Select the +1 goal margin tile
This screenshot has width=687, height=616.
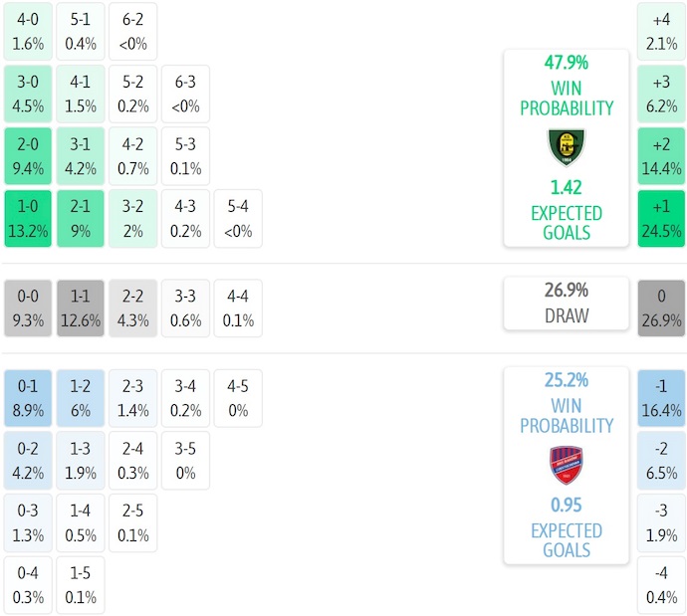661,219
